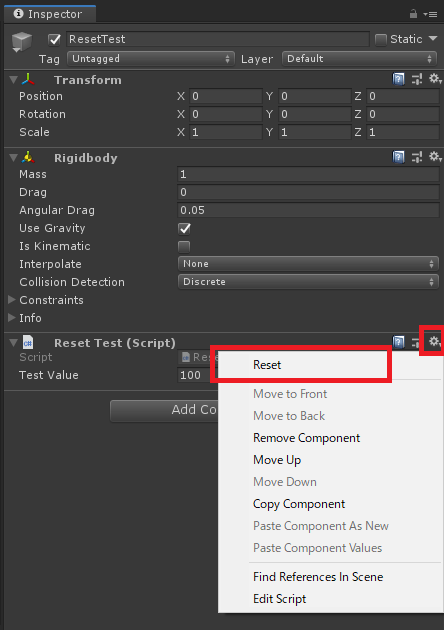Click the Scale X field
This screenshot has width=444, height=630.
(x=225, y=132)
